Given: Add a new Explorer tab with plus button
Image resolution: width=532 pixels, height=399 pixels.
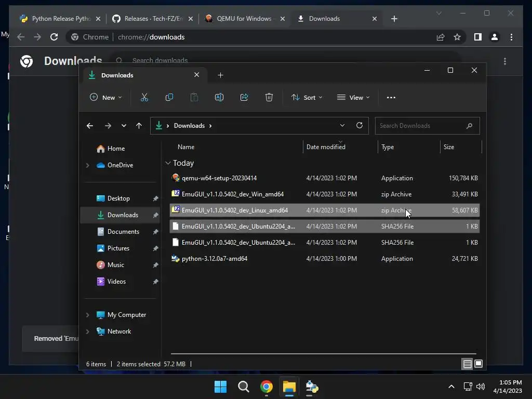Looking at the screenshot, I should coord(220,75).
